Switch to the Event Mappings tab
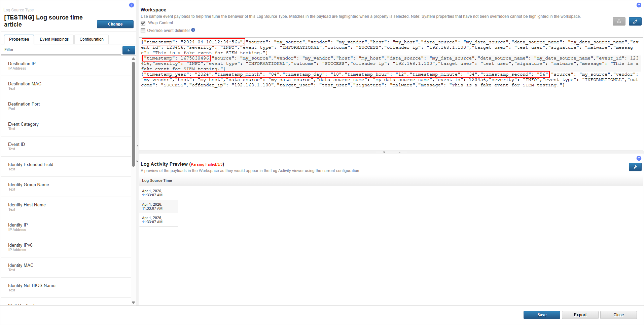The width and height of the screenshot is (644, 325). (54, 39)
